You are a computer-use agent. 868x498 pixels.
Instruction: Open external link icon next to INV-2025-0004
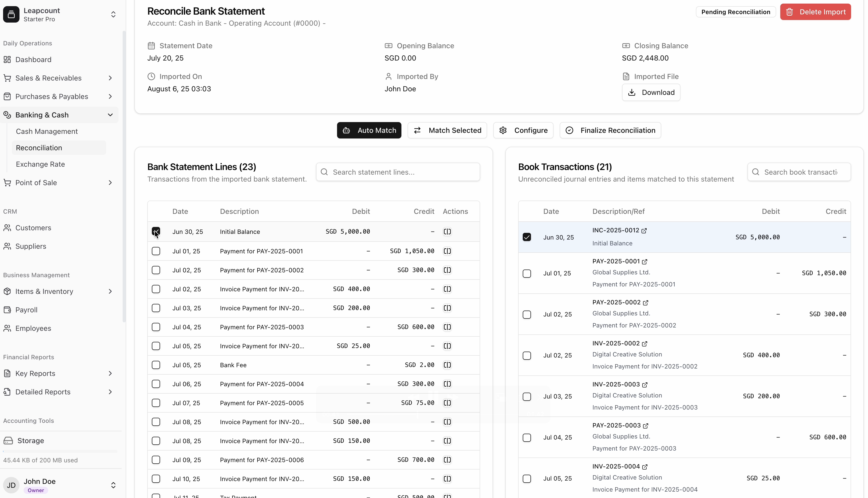click(645, 467)
